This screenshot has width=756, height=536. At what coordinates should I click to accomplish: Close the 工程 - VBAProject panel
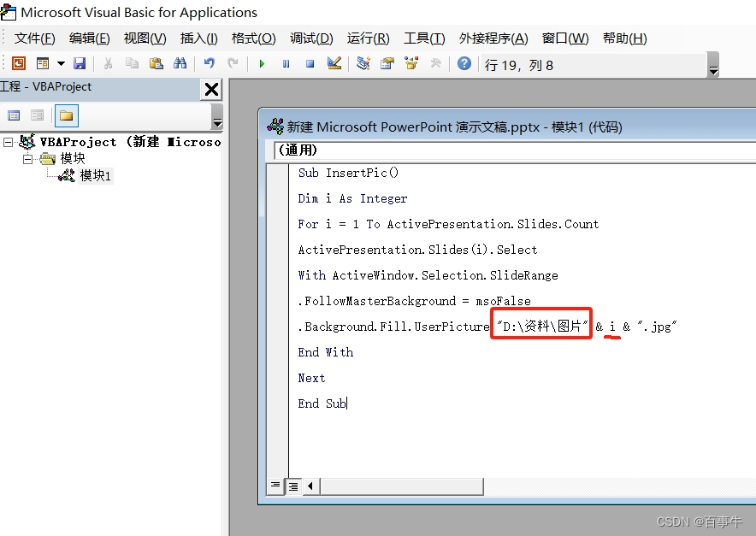[x=211, y=89]
